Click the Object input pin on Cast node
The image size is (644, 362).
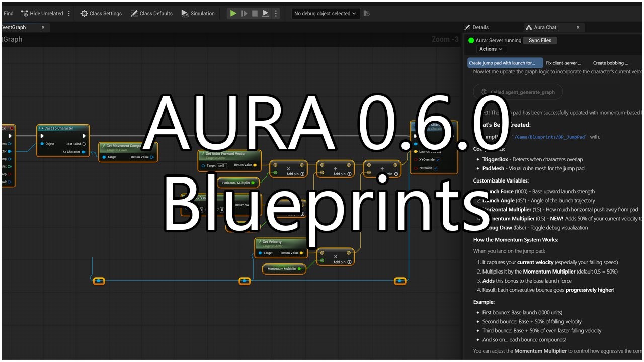point(42,144)
